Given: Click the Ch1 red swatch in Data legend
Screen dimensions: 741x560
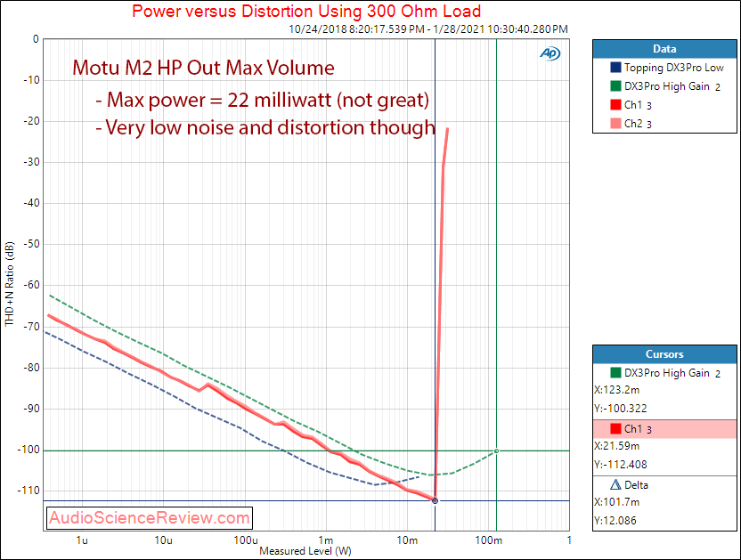Looking at the screenshot, I should click(615, 104).
